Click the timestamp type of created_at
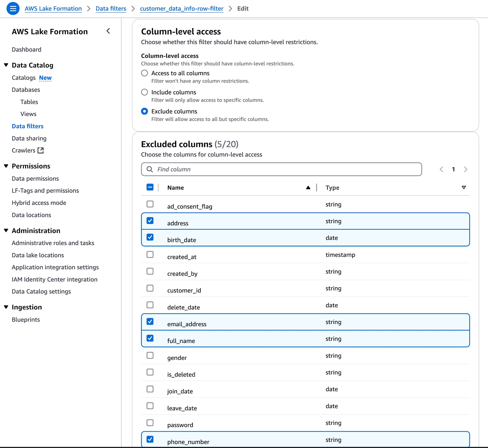Image resolution: width=488 pixels, height=448 pixels. tap(340, 255)
